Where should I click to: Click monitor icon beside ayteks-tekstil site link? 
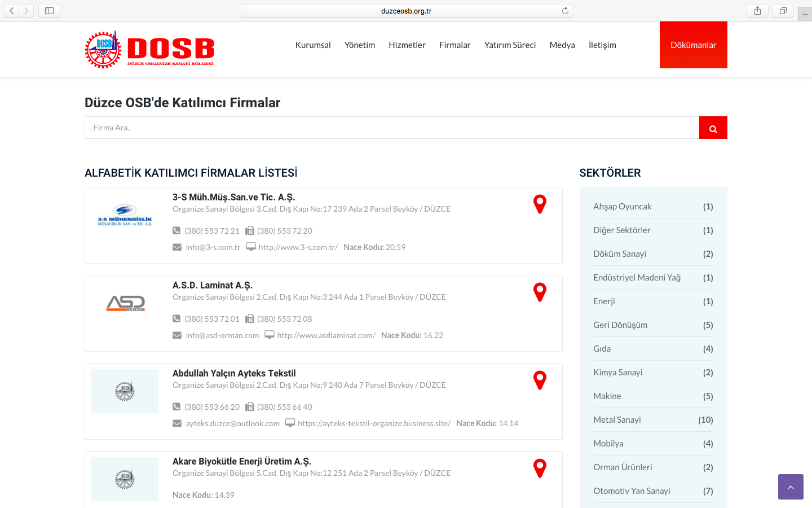[x=290, y=423]
